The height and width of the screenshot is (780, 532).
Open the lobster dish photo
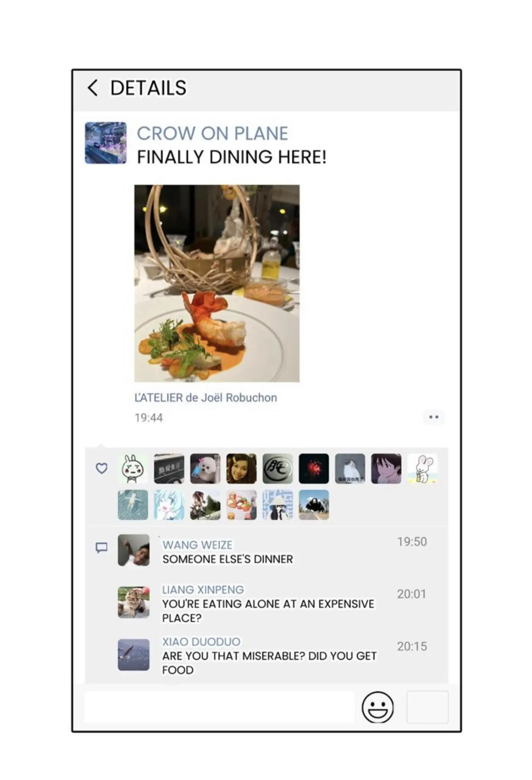pyautogui.click(x=217, y=283)
